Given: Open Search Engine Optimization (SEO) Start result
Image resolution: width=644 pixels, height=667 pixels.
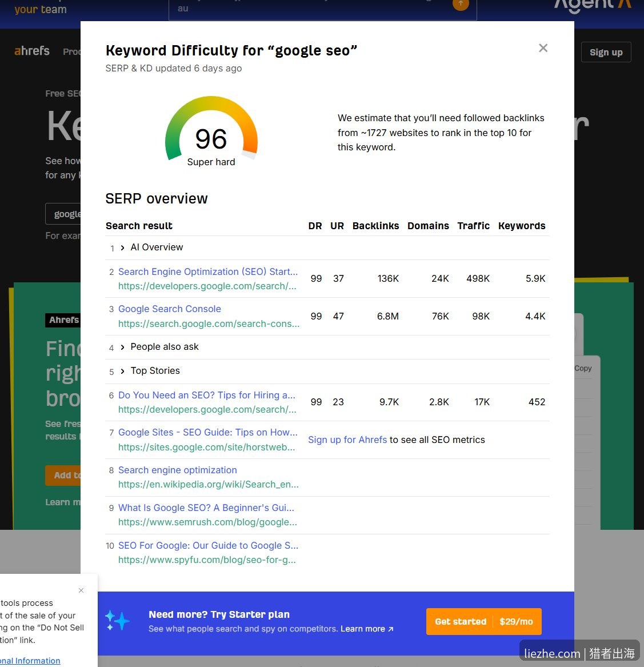Looking at the screenshot, I should (207, 271).
